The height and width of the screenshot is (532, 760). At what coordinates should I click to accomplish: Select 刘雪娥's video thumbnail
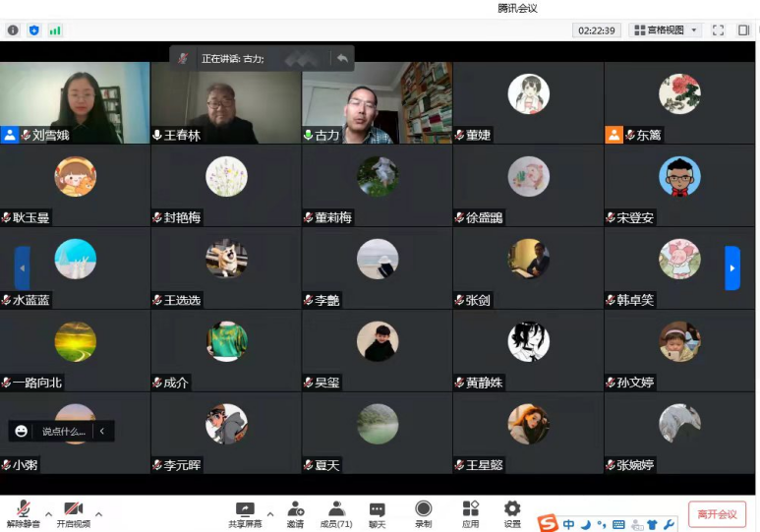click(75, 102)
